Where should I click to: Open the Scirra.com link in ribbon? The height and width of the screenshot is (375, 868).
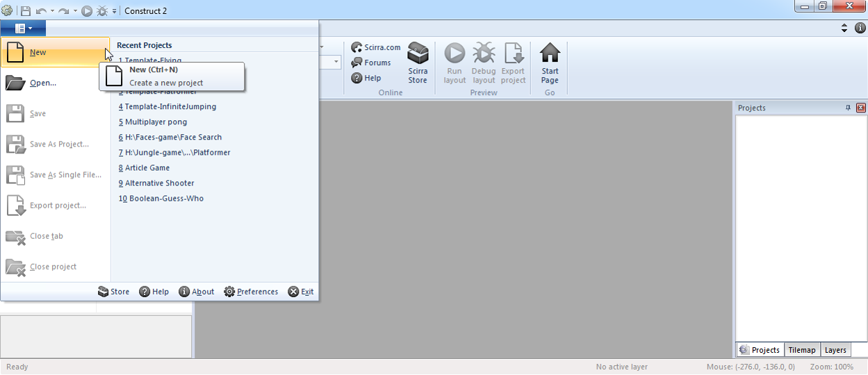click(x=376, y=47)
